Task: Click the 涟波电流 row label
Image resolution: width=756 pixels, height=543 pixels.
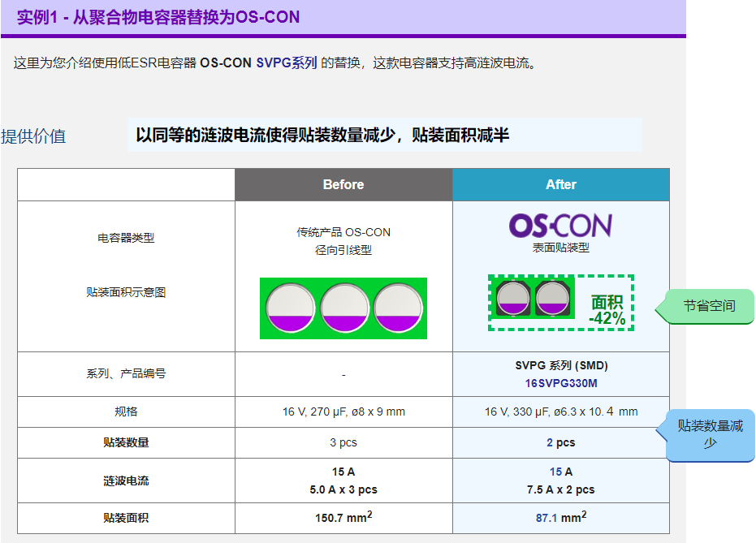Action: (126, 481)
